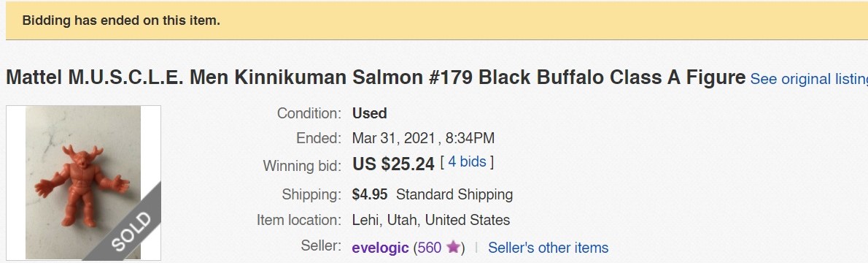View the 4 bids history link

point(467,162)
